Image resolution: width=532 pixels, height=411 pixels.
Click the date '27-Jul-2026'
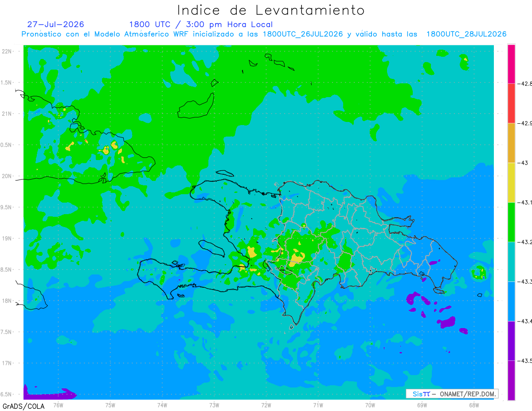(55, 24)
